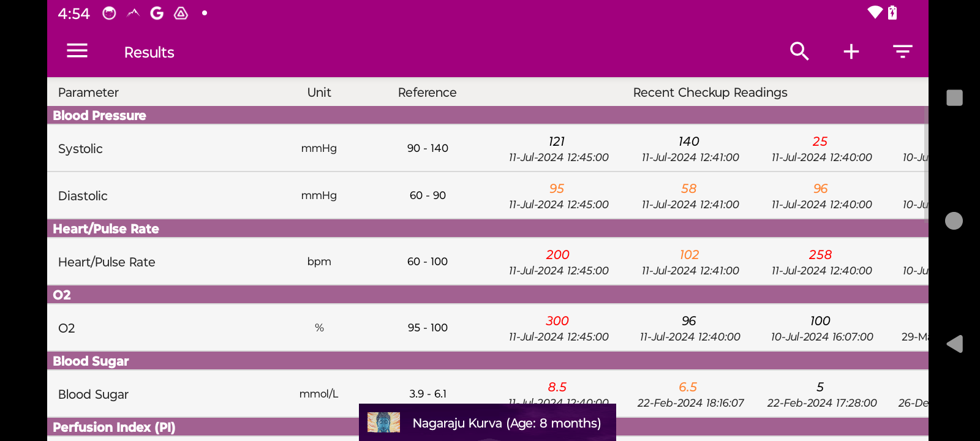Tap O2 reading 100
Viewport: 980px width, 441px height.
click(820, 321)
